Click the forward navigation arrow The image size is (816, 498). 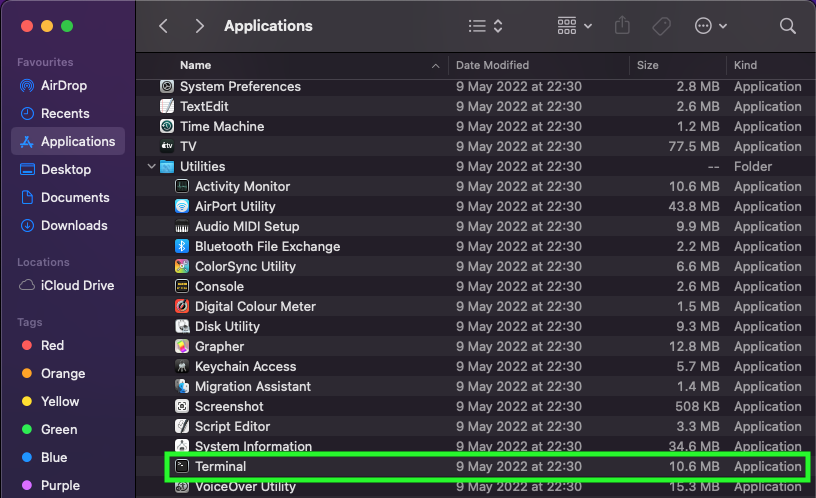[200, 26]
